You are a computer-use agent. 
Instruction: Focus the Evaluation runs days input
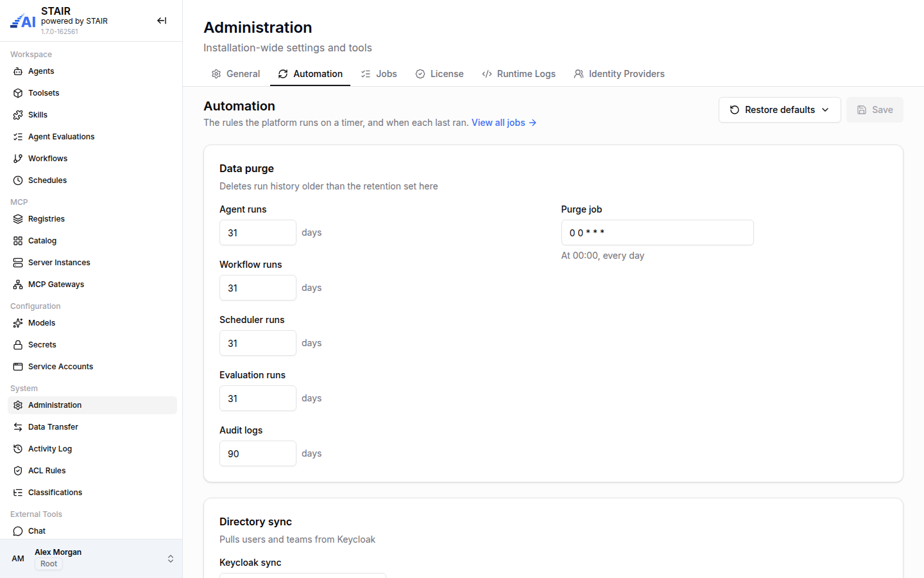point(258,398)
